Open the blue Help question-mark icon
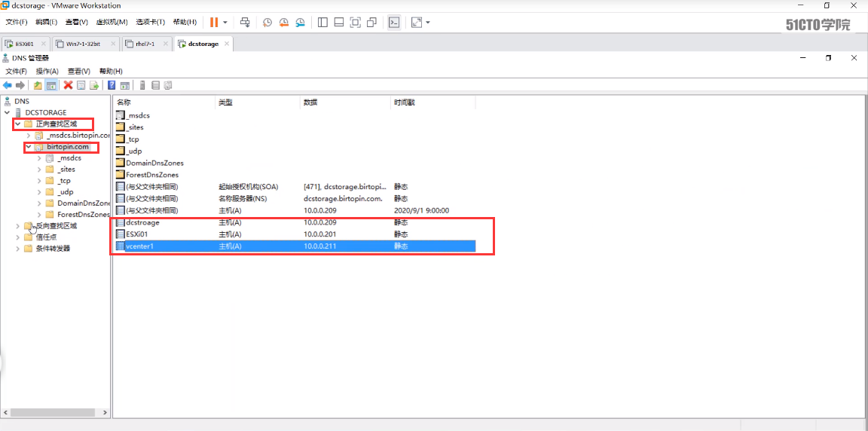This screenshot has width=868, height=431. click(x=112, y=85)
